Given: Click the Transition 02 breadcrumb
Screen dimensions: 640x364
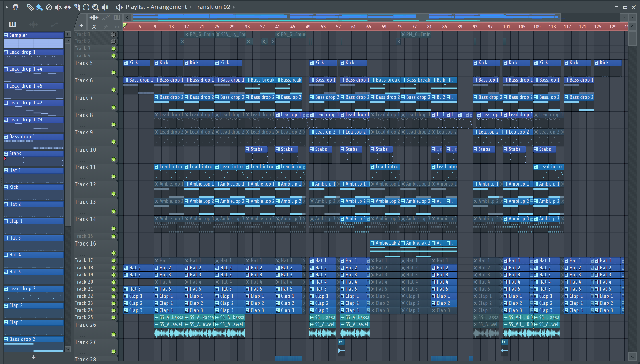Looking at the screenshot, I should click(x=212, y=7).
